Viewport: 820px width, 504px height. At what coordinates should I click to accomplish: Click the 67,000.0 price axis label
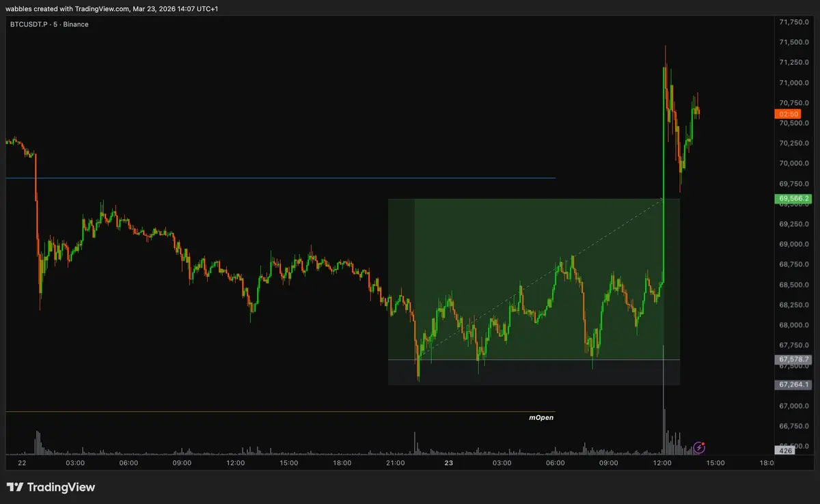794,406
